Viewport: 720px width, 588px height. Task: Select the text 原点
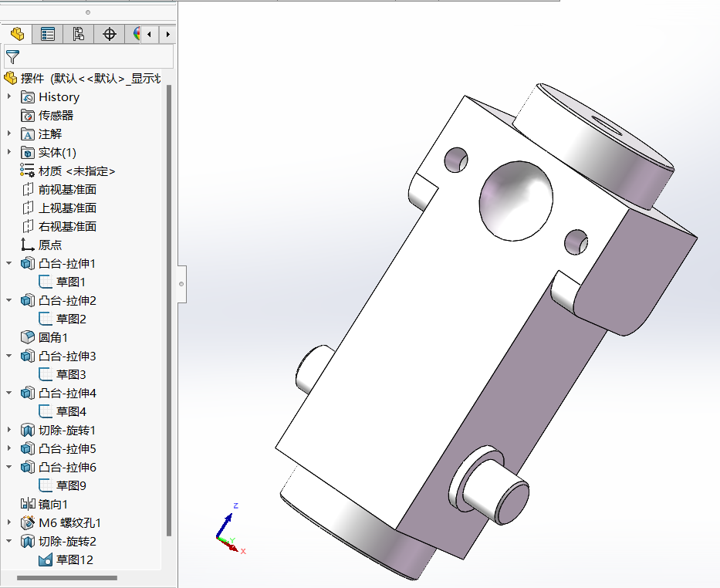point(50,245)
